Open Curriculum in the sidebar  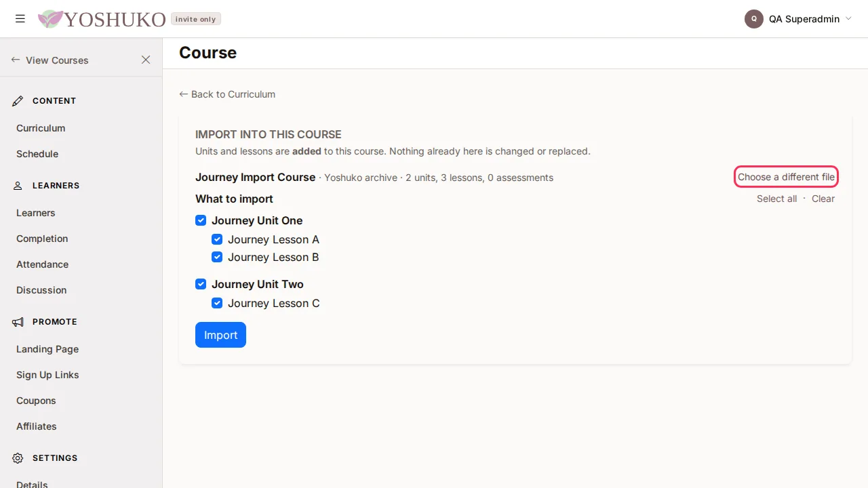pyautogui.click(x=41, y=128)
